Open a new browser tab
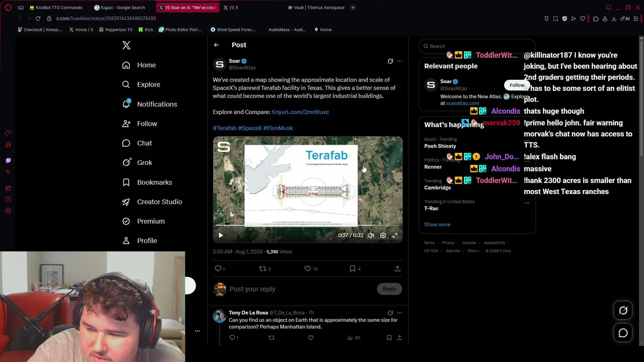The image size is (644, 362). 353,8
